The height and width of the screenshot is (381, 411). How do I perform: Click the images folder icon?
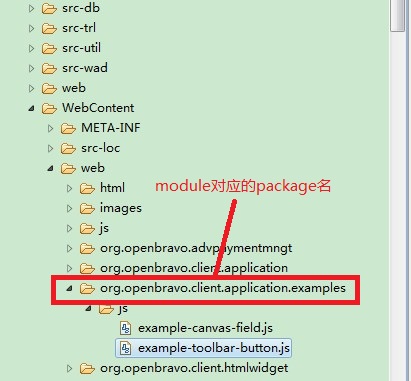click(87, 208)
